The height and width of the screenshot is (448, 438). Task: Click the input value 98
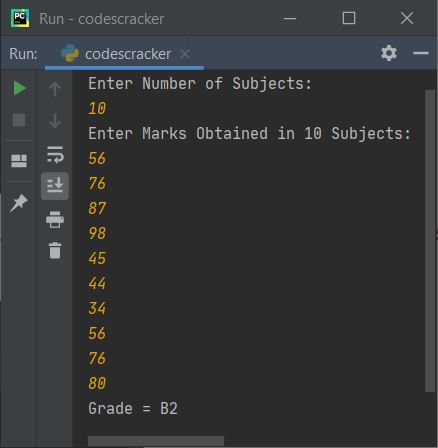pyautogui.click(x=97, y=233)
